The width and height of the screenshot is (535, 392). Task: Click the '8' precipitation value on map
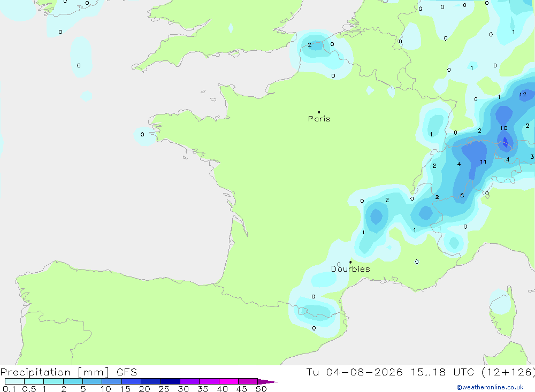pos(462,196)
